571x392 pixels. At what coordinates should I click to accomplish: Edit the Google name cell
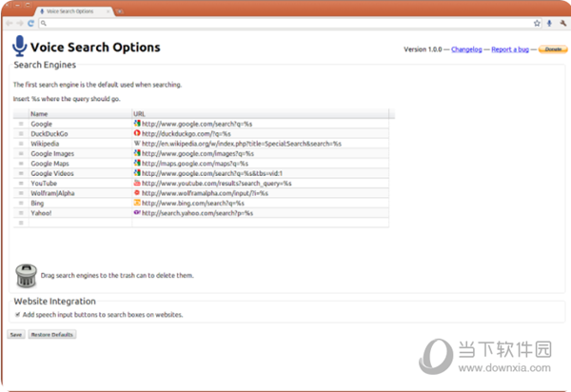81,124
